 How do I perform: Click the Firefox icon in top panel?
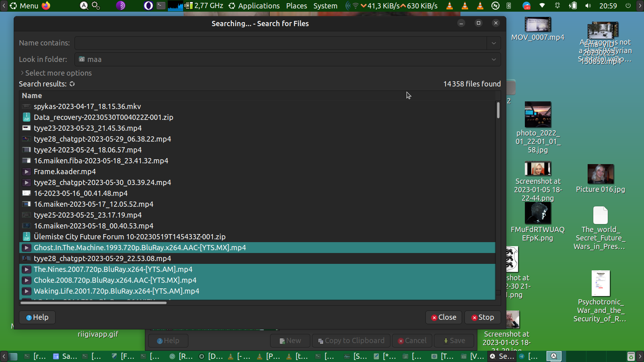(x=46, y=6)
